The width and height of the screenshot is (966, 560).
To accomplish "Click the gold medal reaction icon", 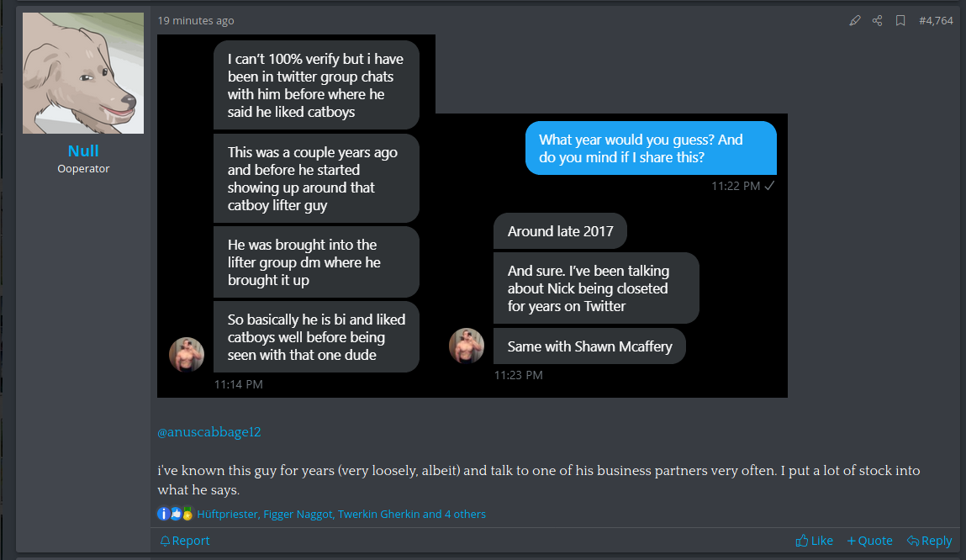I will [187, 514].
